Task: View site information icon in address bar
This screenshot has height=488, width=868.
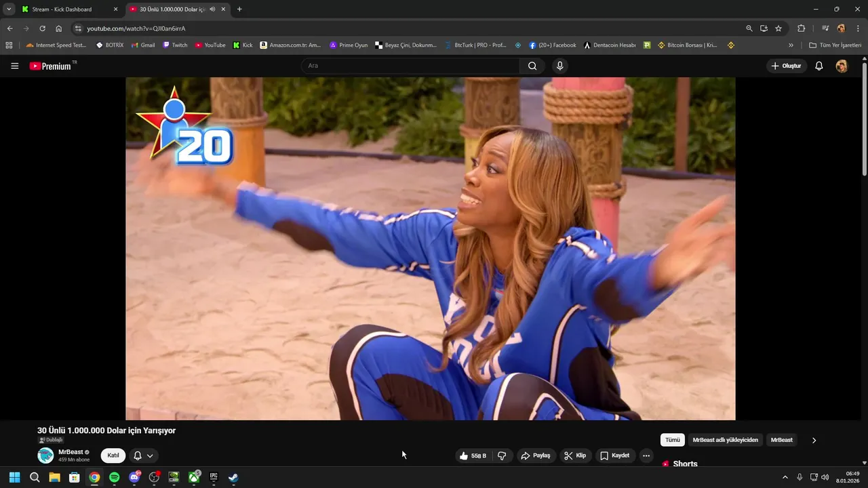Action: coord(78,28)
